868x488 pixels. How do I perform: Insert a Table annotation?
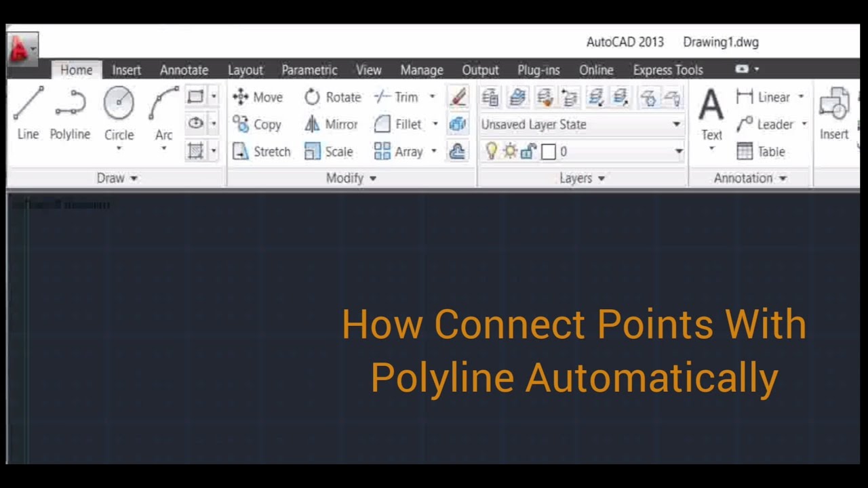tap(761, 151)
